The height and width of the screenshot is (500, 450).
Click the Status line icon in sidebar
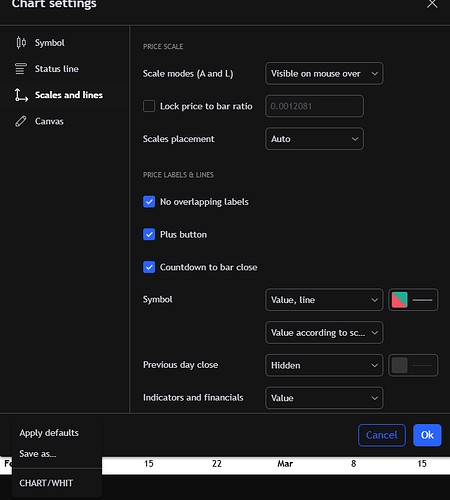[x=21, y=69]
